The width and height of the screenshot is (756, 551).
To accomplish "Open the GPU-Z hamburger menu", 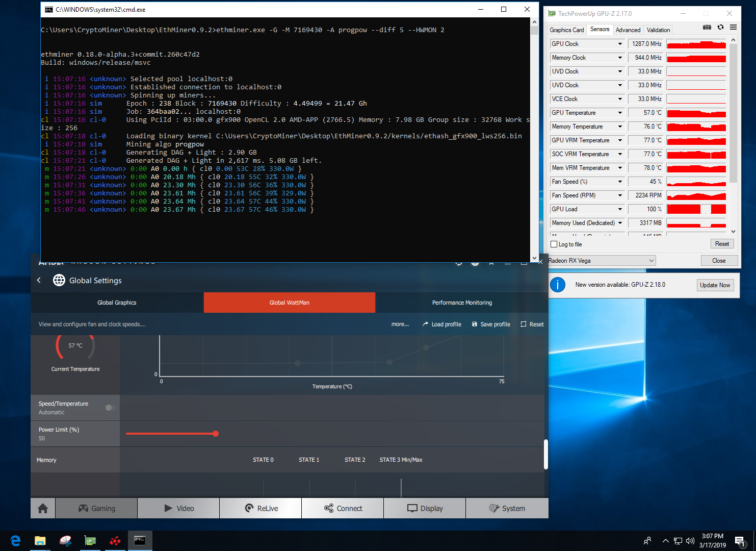I will 733,27.
